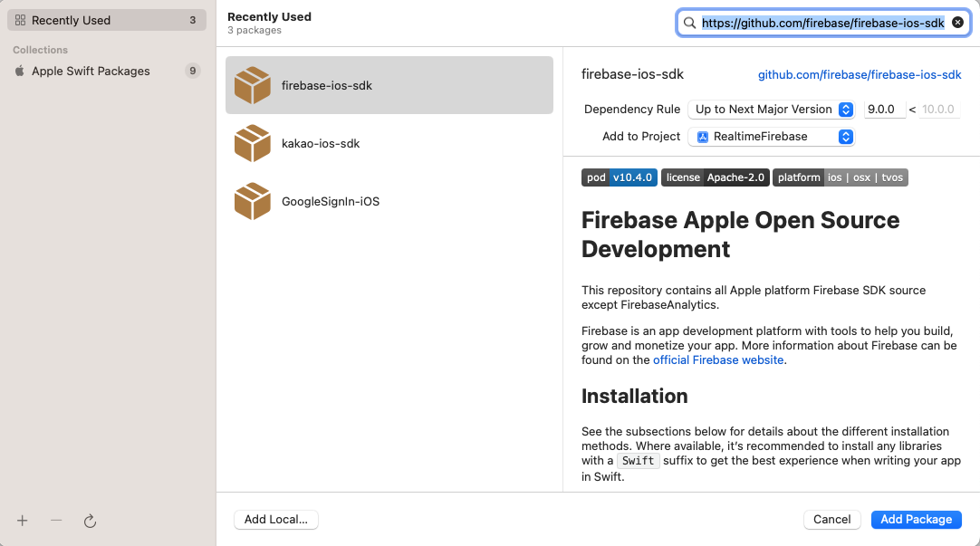The width and height of the screenshot is (980, 546).
Task: Open the official Firebase website link
Action: point(718,359)
